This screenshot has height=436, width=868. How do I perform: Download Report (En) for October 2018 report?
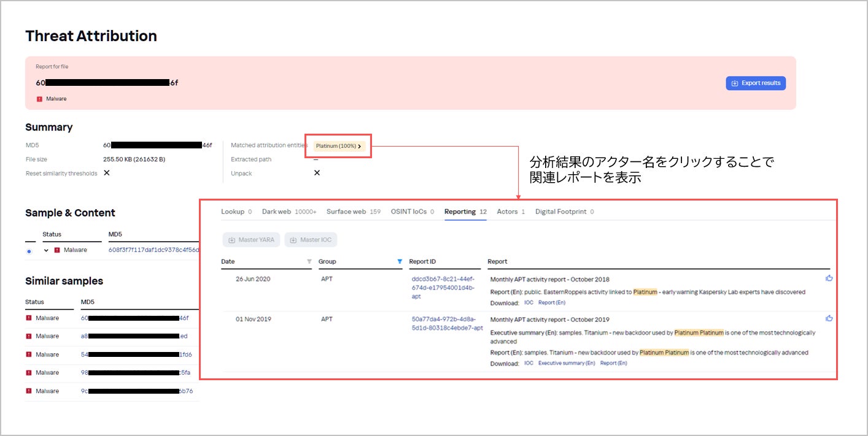(552, 302)
